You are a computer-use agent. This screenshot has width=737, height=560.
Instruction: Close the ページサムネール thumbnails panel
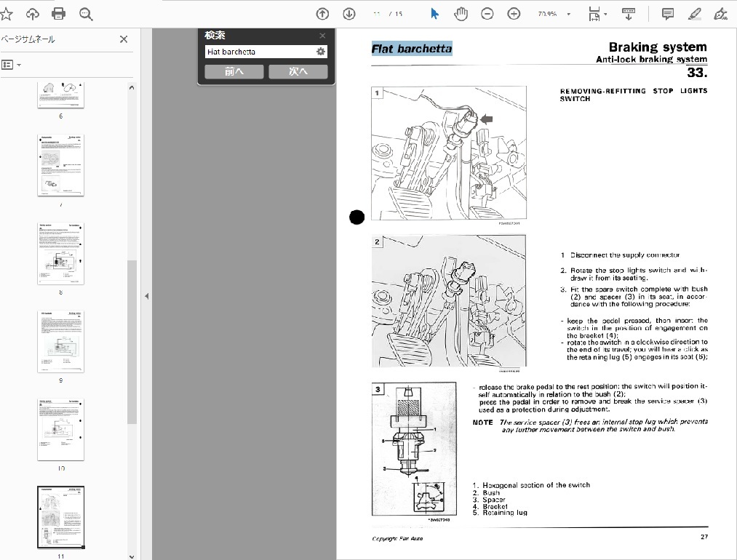coord(124,39)
